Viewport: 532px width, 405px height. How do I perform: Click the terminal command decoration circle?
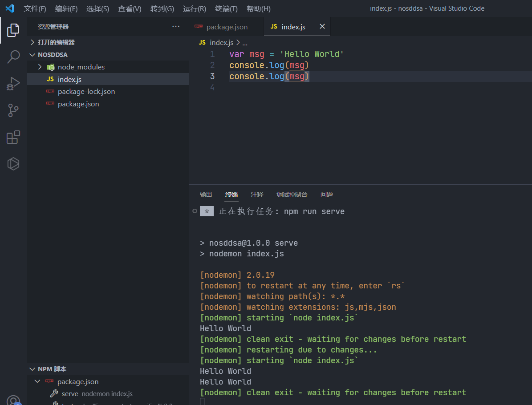195,211
